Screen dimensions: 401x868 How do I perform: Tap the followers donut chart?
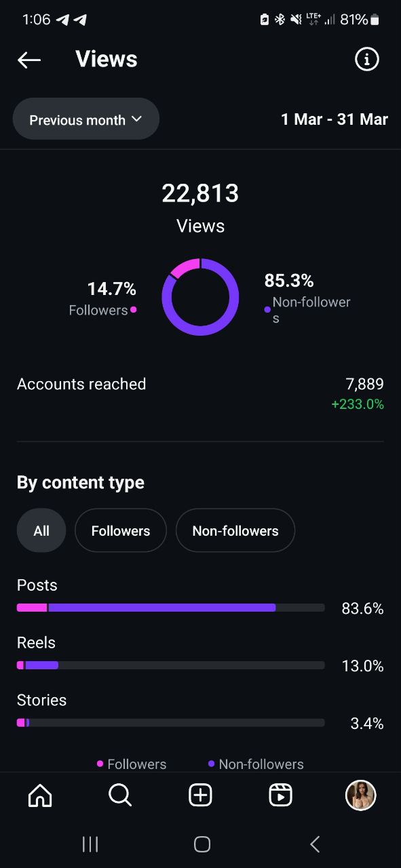200,297
